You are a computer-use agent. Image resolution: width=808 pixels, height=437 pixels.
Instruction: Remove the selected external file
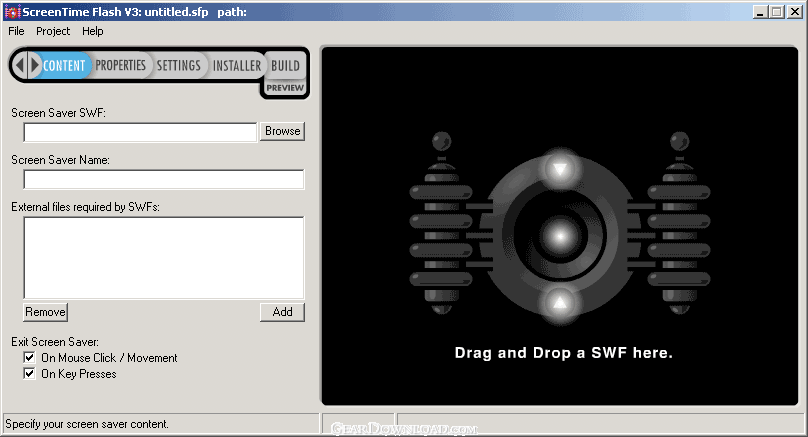click(x=45, y=312)
